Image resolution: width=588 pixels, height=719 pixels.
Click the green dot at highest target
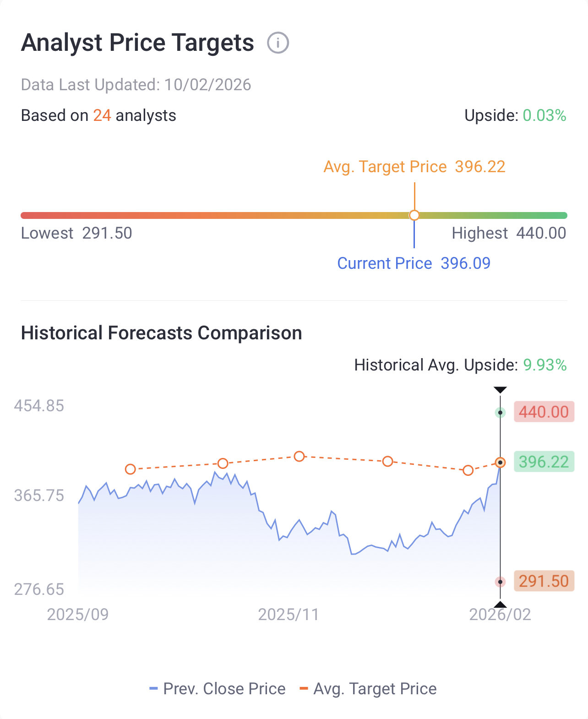tap(501, 413)
